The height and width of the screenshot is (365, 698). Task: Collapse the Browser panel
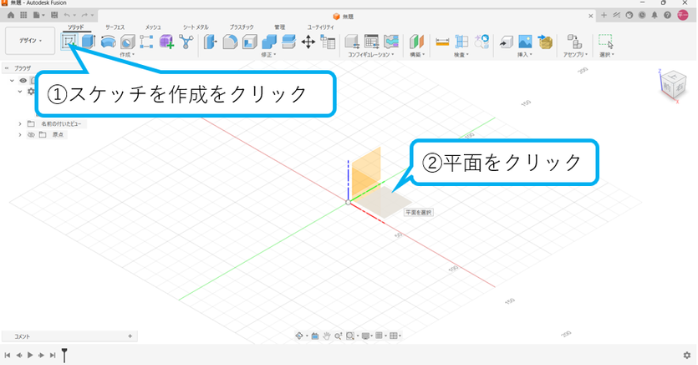pos(7,68)
